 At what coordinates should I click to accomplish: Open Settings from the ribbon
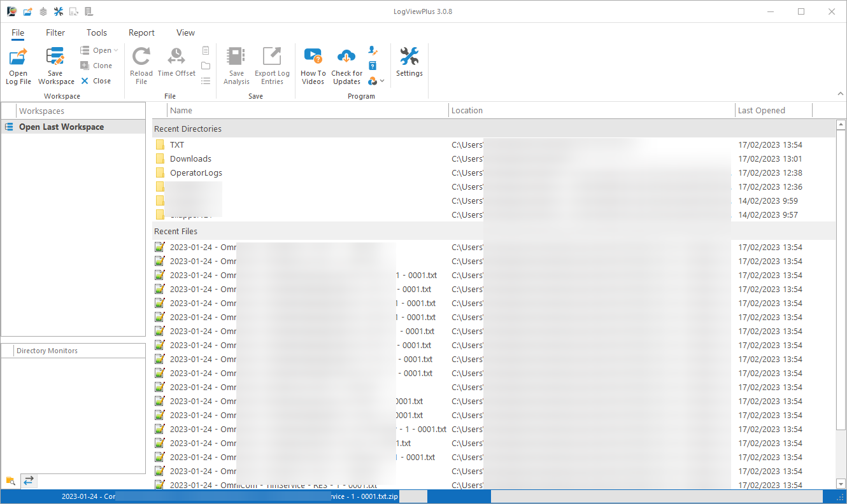point(409,62)
